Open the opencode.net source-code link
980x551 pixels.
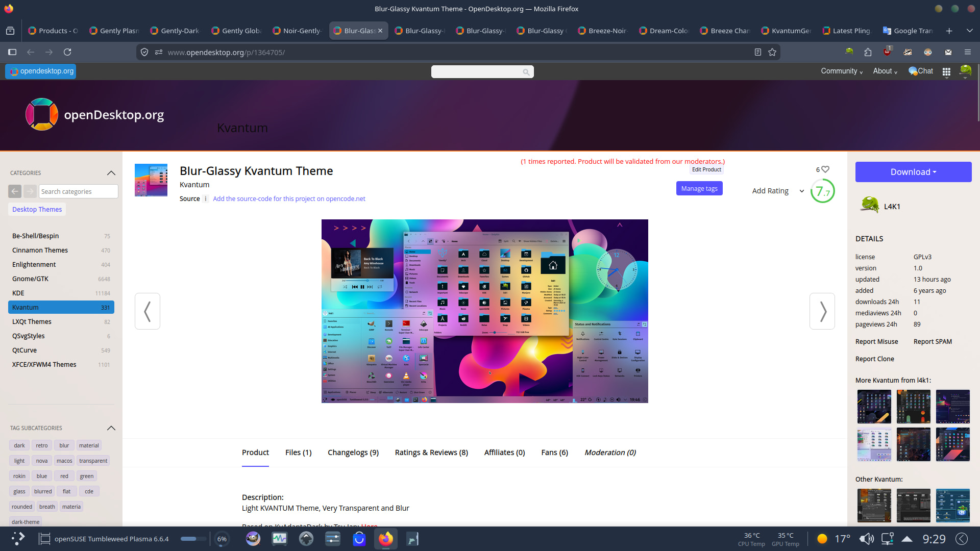tap(289, 199)
